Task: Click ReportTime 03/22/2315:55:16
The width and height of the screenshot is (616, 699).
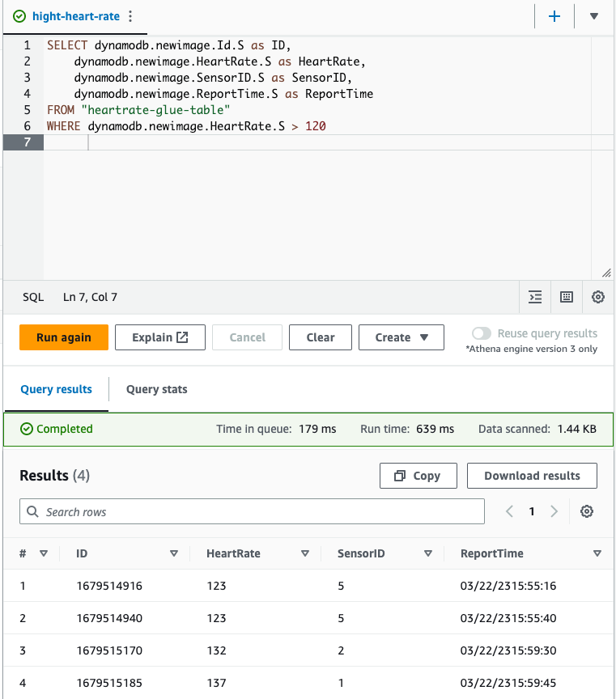Action: click(x=508, y=586)
